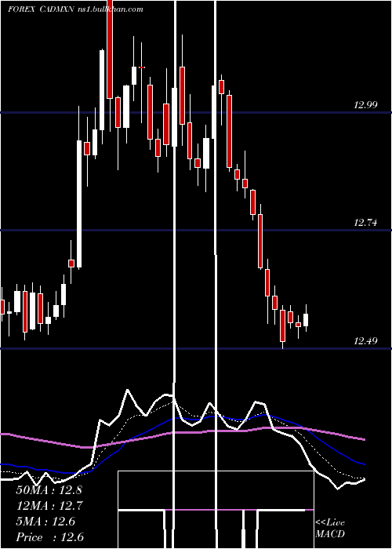This screenshot has width=392, height=549.
Task: Click the <<Live MACD label
Action: pyautogui.click(x=330, y=528)
